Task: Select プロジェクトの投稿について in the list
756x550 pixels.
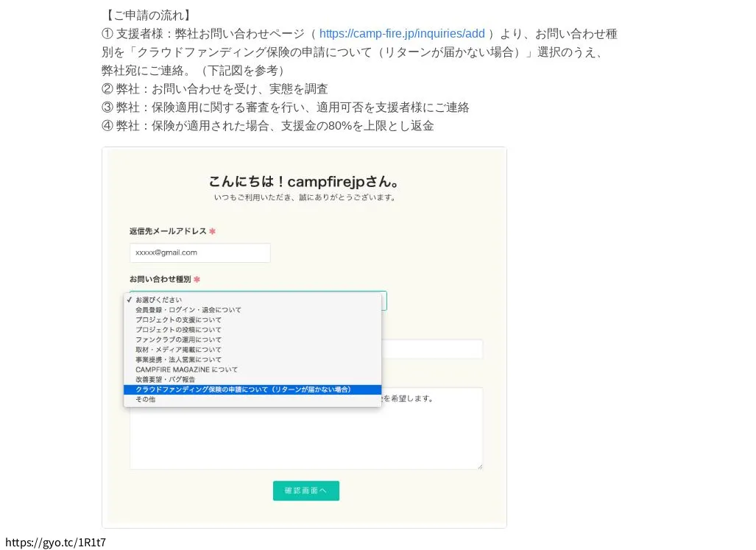Action: (178, 330)
